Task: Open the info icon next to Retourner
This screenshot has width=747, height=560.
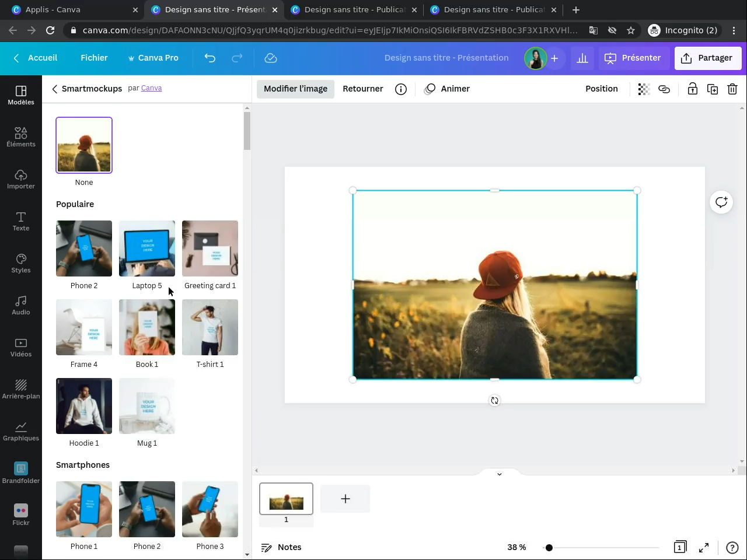Action: pyautogui.click(x=401, y=89)
